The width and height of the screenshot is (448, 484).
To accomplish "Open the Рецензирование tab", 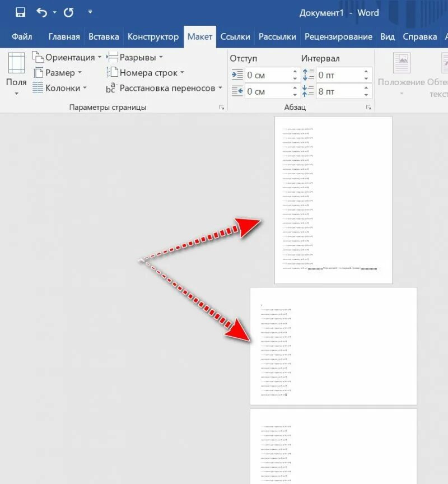I will [x=338, y=37].
